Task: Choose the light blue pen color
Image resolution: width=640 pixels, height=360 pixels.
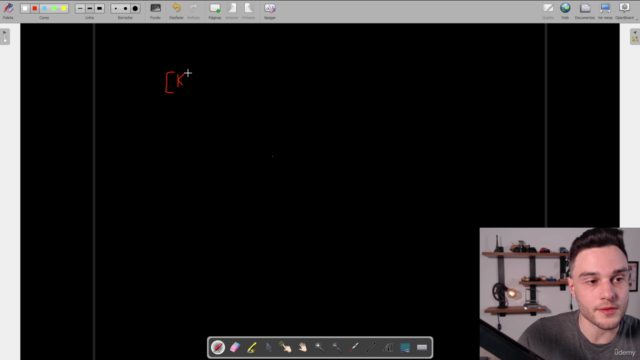Action: pos(44,8)
